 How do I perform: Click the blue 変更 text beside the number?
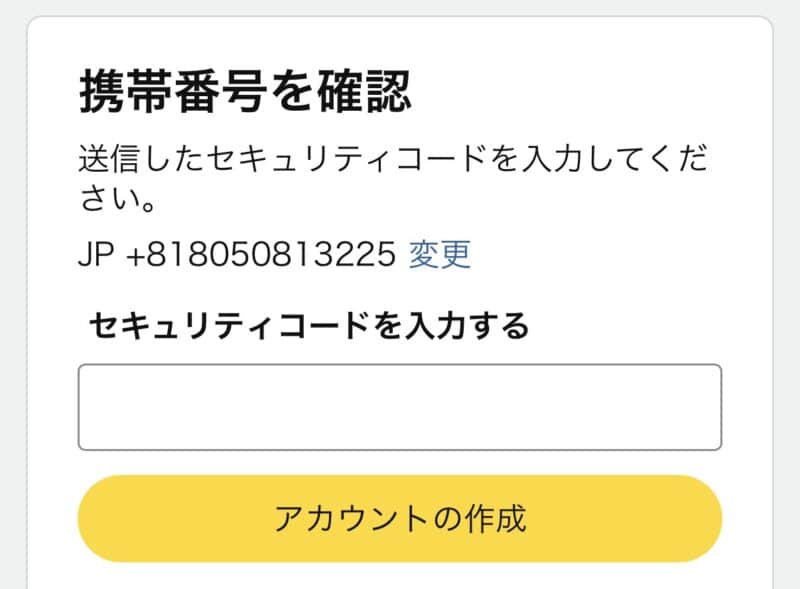pyautogui.click(x=439, y=255)
